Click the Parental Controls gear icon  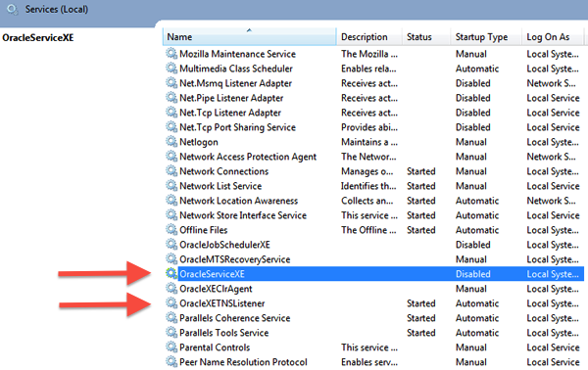point(171,347)
